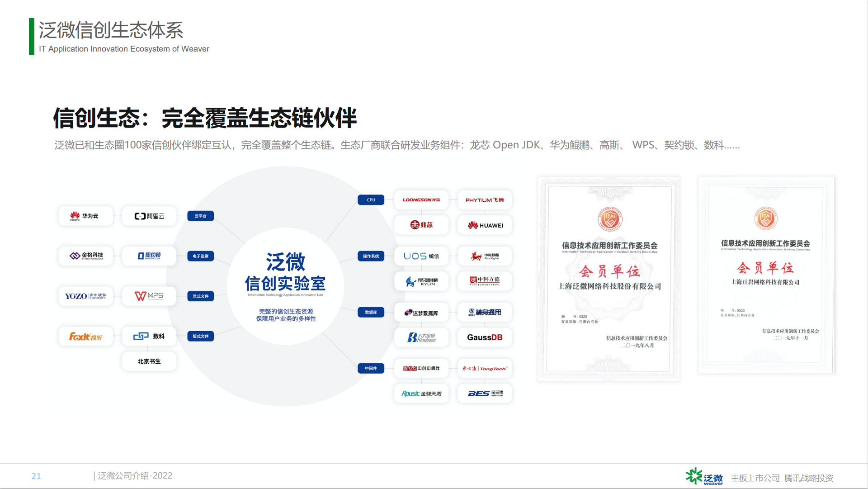Open the 上海泛微网络科技 membership certificate image
The image size is (868, 489).
click(x=609, y=278)
